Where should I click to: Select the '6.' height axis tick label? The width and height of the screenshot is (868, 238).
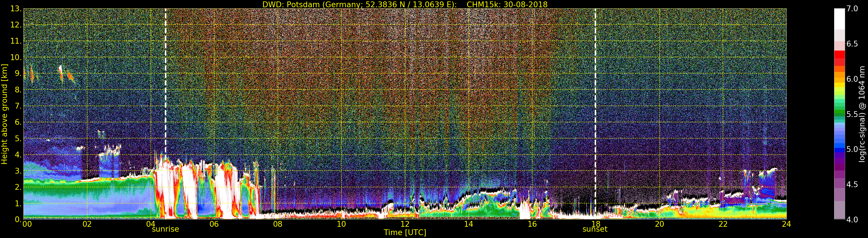(x=18, y=122)
